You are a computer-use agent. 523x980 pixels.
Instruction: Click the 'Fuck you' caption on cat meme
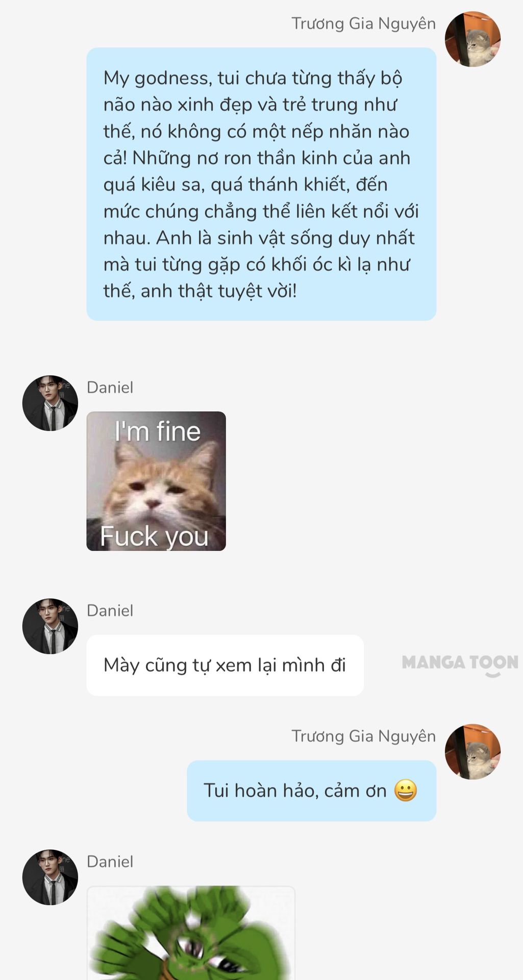click(155, 537)
